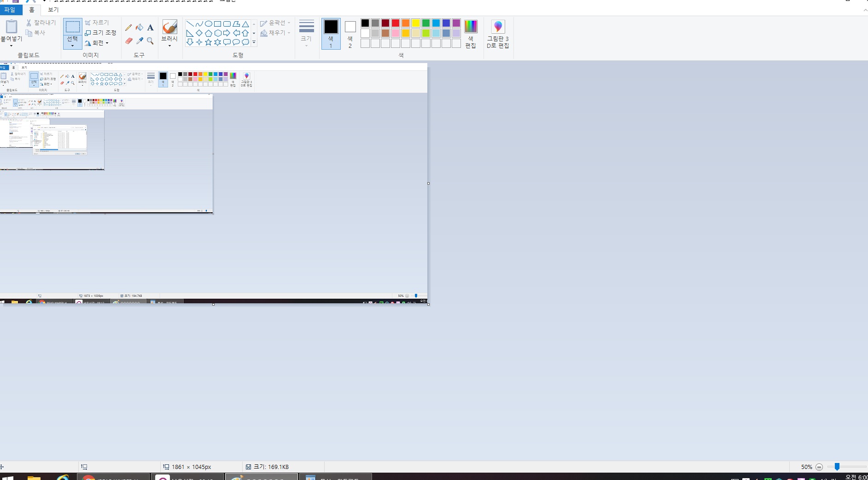Open Edit colors dialog
The width and height of the screenshot is (868, 480).
471,34
